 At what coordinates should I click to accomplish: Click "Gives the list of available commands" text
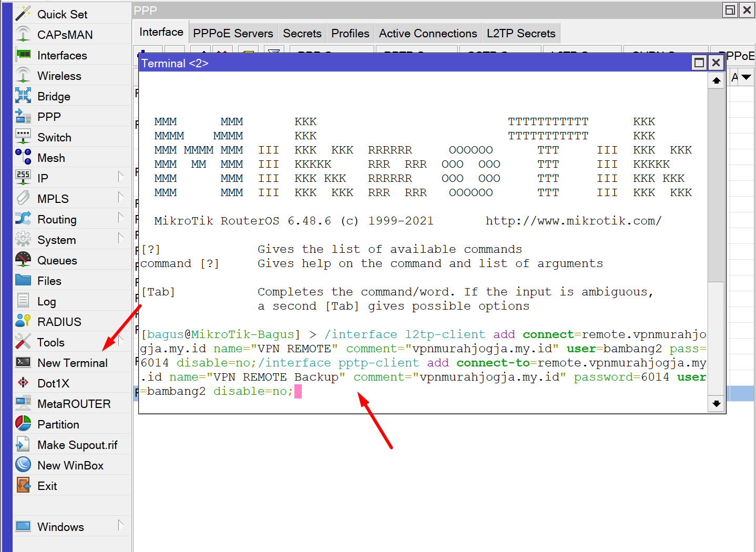click(x=390, y=249)
